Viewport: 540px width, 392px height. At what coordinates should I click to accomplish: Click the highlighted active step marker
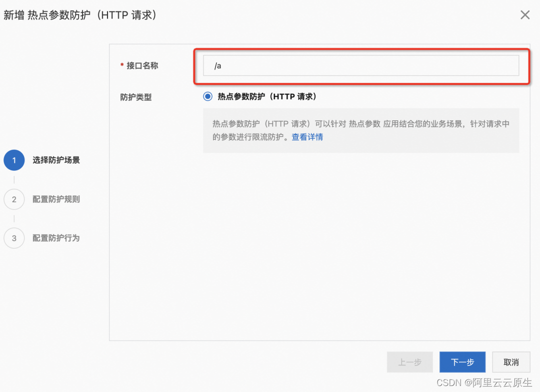point(13,160)
